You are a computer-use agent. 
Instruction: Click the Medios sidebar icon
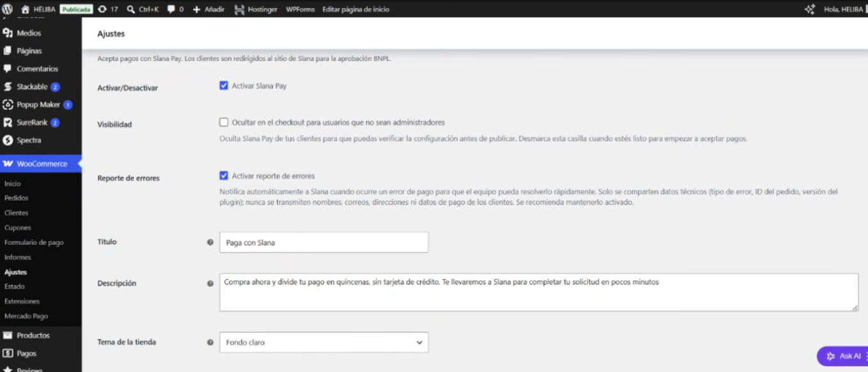point(8,33)
